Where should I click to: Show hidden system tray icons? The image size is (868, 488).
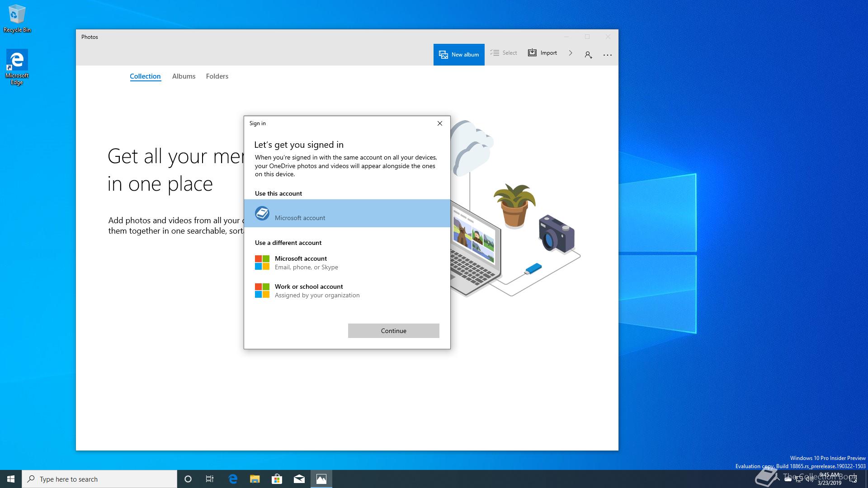777,479
